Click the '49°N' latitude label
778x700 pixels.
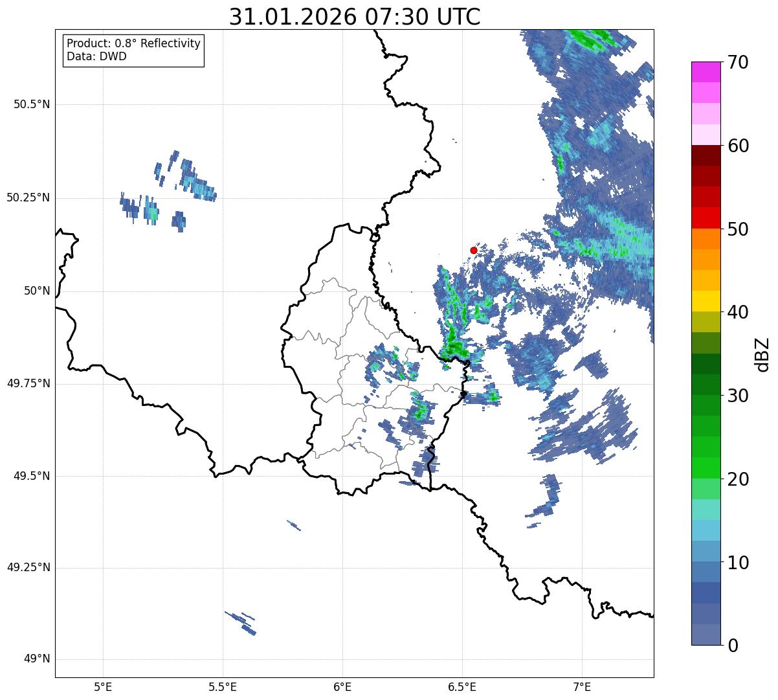[x=37, y=659]
